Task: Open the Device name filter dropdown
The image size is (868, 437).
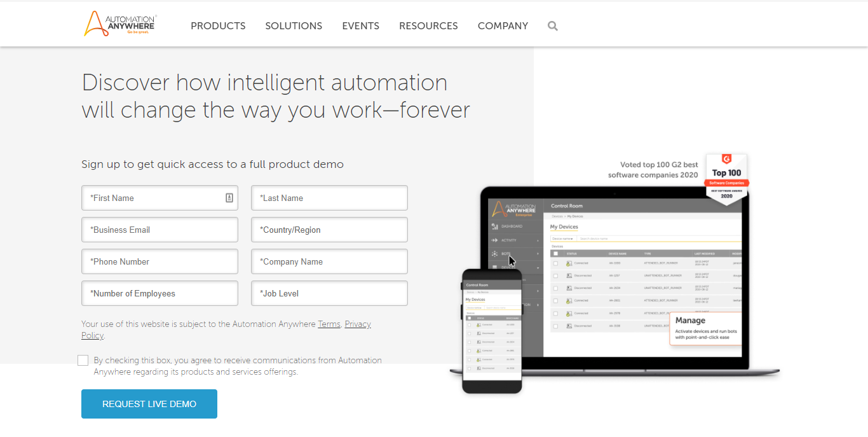Action: click(x=562, y=239)
